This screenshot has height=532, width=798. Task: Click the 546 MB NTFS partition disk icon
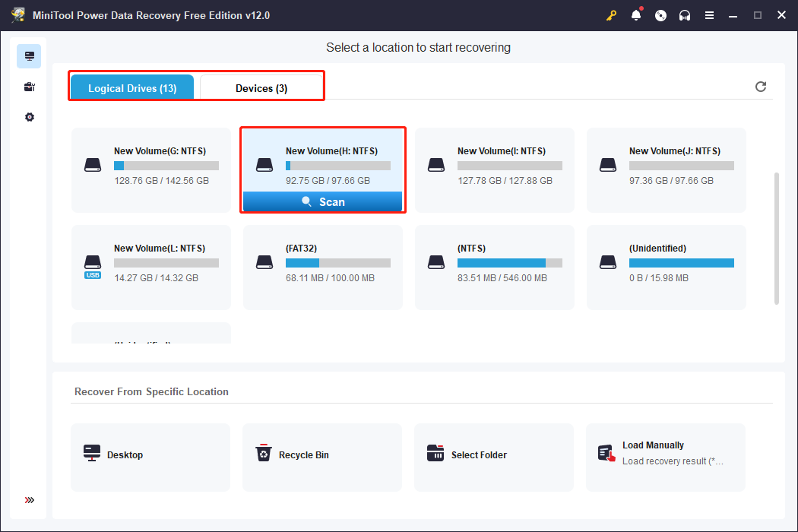pos(436,262)
